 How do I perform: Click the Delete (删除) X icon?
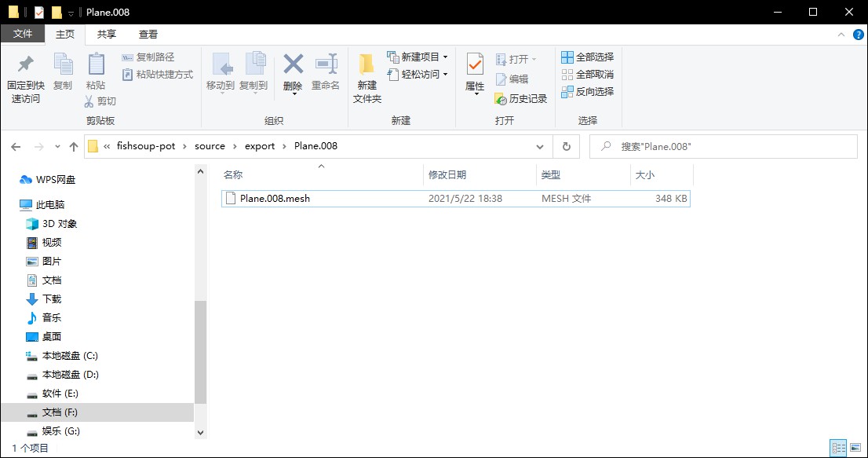pos(293,64)
